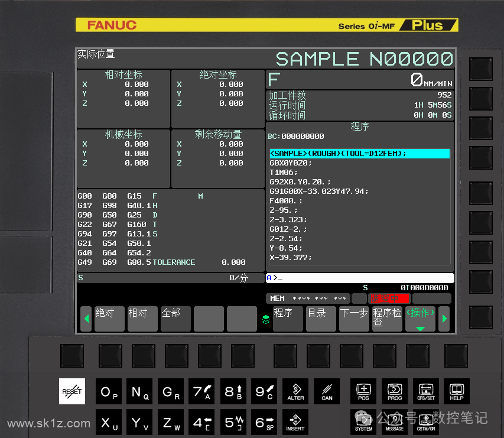Tap the N/Q address key
The width and height of the screenshot is (504, 438).
click(x=139, y=391)
